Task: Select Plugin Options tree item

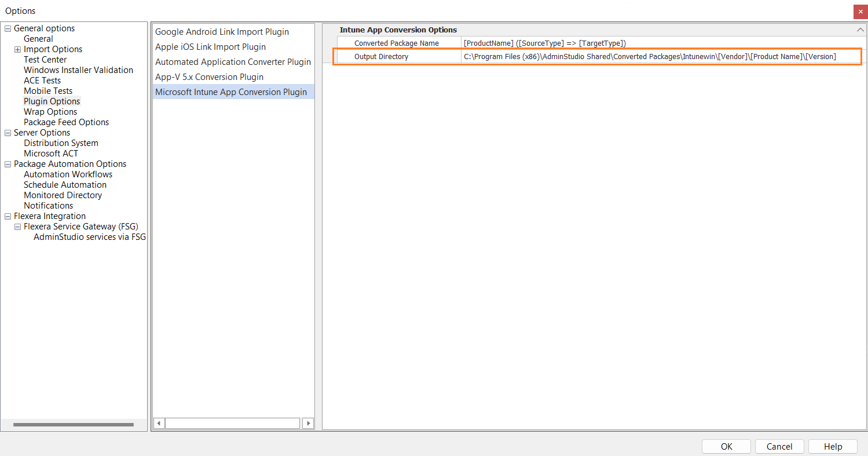Action: (52, 101)
